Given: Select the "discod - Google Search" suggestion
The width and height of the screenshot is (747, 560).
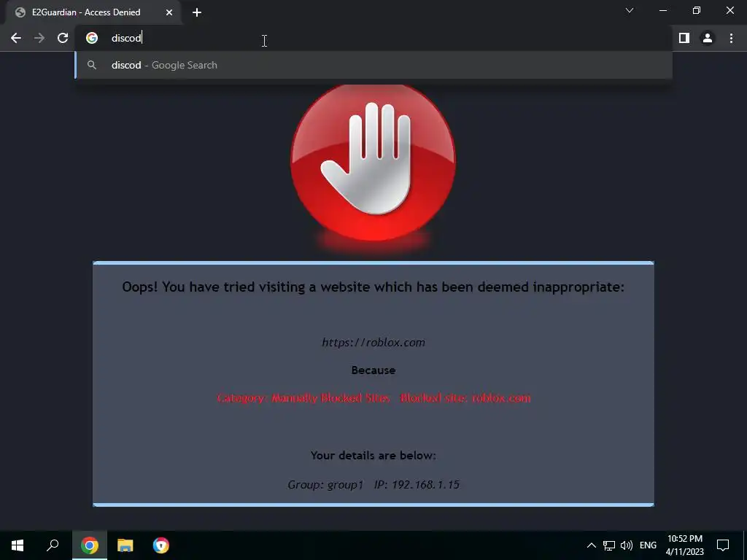Looking at the screenshot, I should pyautogui.click(x=374, y=65).
